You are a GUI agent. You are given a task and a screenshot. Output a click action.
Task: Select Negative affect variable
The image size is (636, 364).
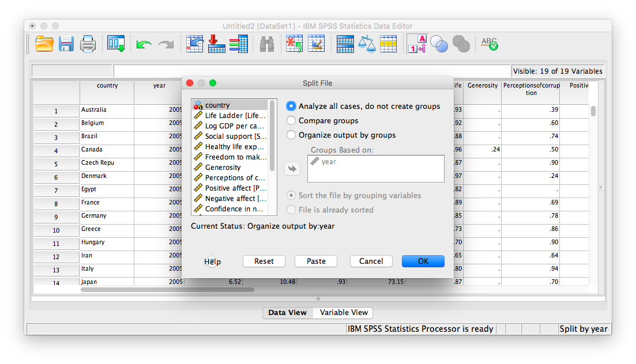[x=230, y=199]
